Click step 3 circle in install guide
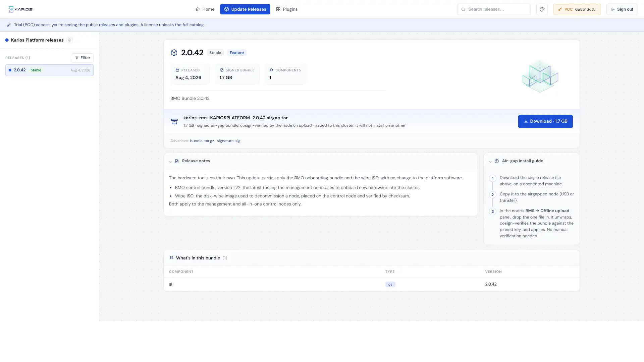Image resolution: width=644 pixels, height=362 pixels. click(493, 212)
